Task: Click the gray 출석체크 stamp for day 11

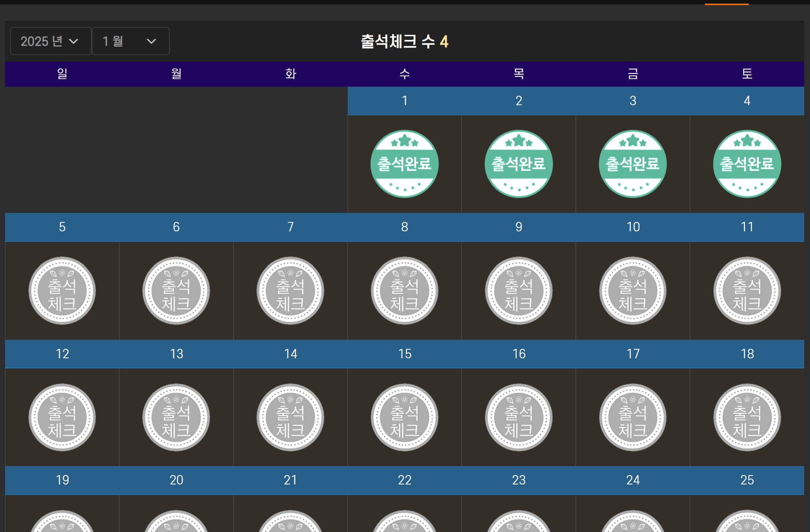Action: pos(747,290)
